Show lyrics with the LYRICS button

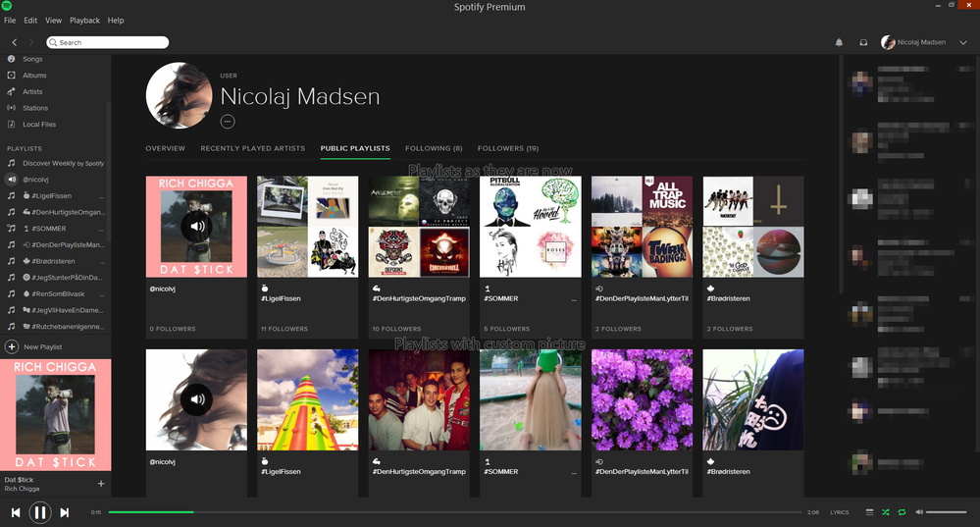click(x=840, y=512)
